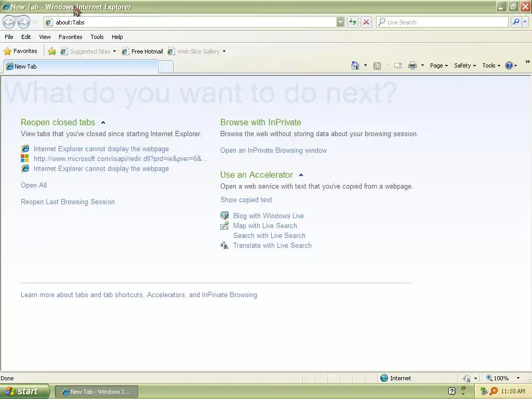Click the Internet security zone globe
This screenshot has height=399, width=532.
pos(384,378)
